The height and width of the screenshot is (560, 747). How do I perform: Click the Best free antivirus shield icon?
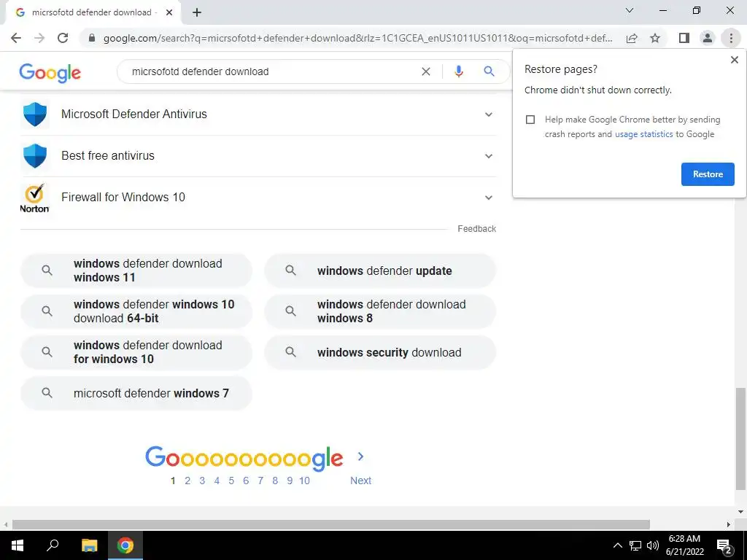[x=35, y=156]
